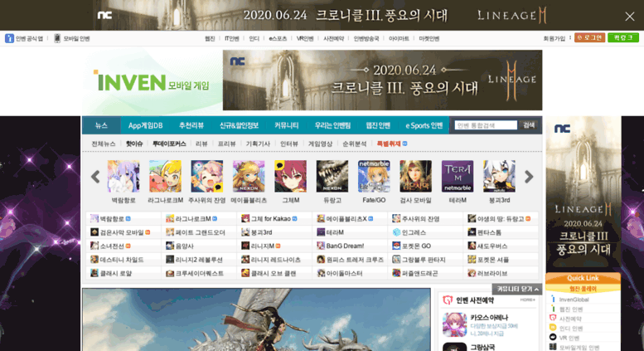Show next games with the right carousel arrow
644x351 pixels.
[x=529, y=177]
